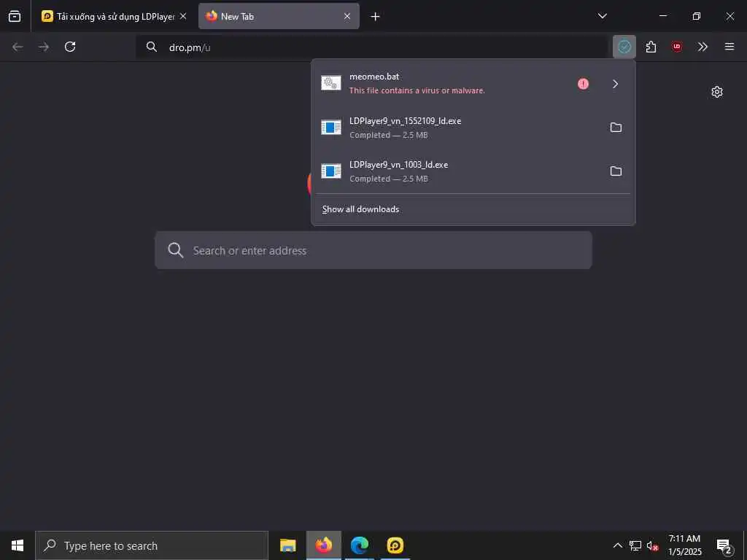
Task: Click the LDPlayer9_vn_1552109_ld.exe file icon
Action: [x=331, y=127]
